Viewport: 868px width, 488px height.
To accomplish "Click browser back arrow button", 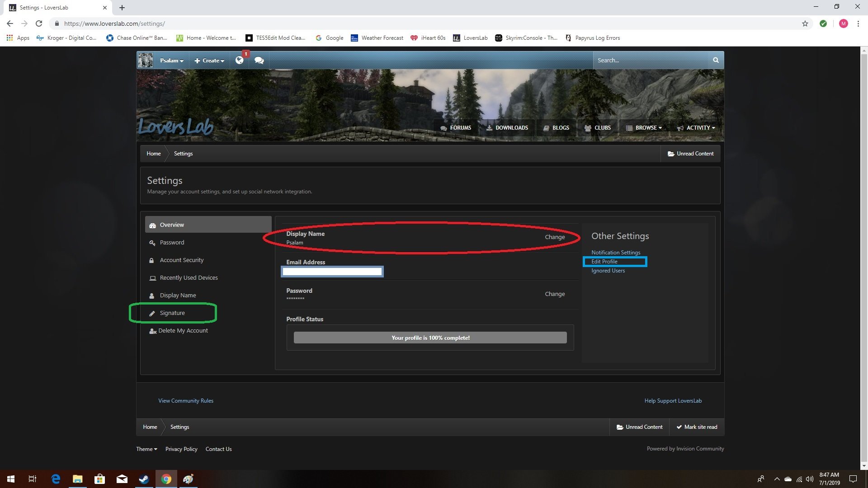I will coord(10,23).
